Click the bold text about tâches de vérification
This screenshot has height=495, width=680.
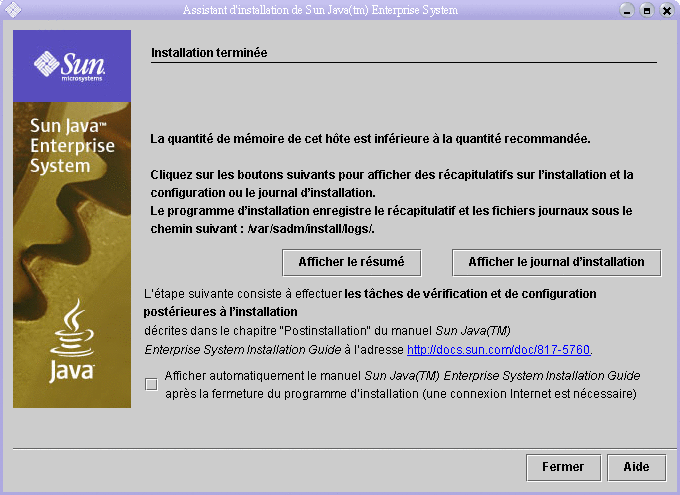point(370,303)
